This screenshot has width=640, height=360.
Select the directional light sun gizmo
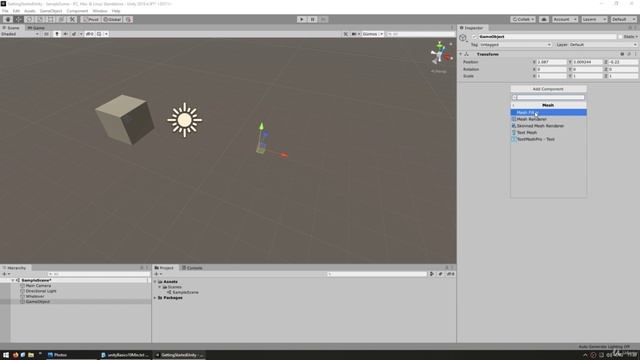click(x=184, y=120)
